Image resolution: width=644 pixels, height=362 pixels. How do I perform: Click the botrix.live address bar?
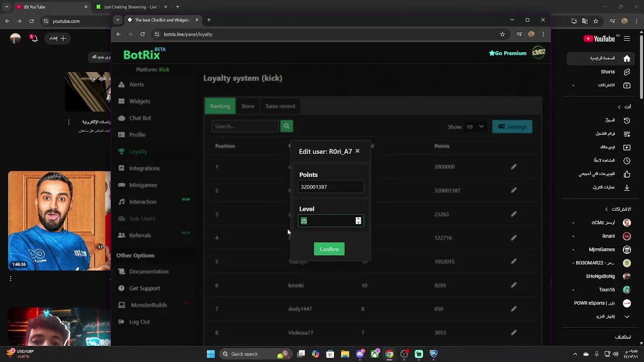tap(327, 34)
